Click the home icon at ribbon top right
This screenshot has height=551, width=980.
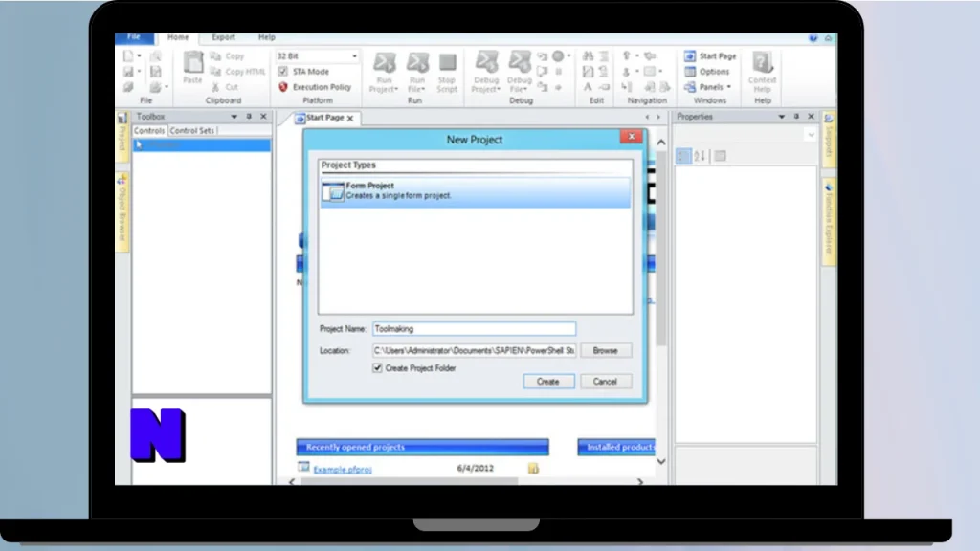[828, 38]
